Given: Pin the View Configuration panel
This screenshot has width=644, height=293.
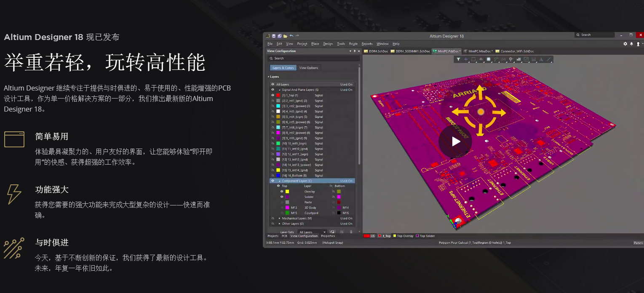Looking at the screenshot, I should coord(355,51).
